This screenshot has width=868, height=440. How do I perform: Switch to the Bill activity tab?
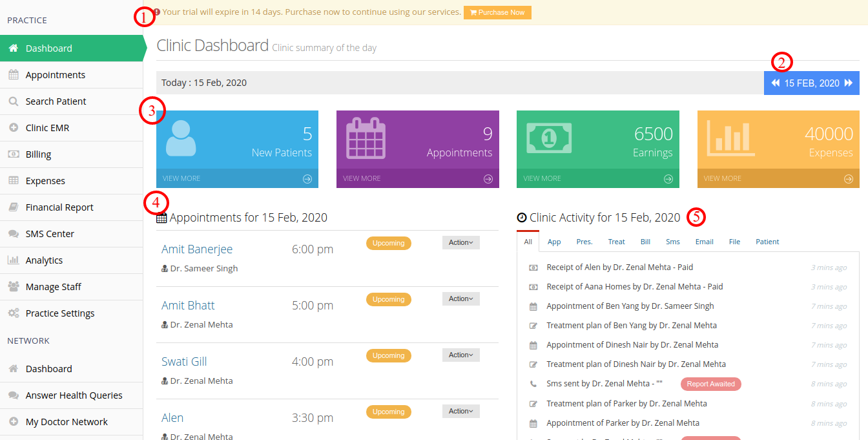tap(645, 242)
